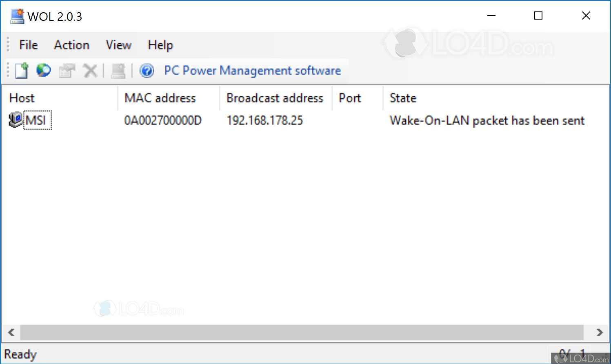
Task: Open help via the blue question icon
Action: [147, 71]
